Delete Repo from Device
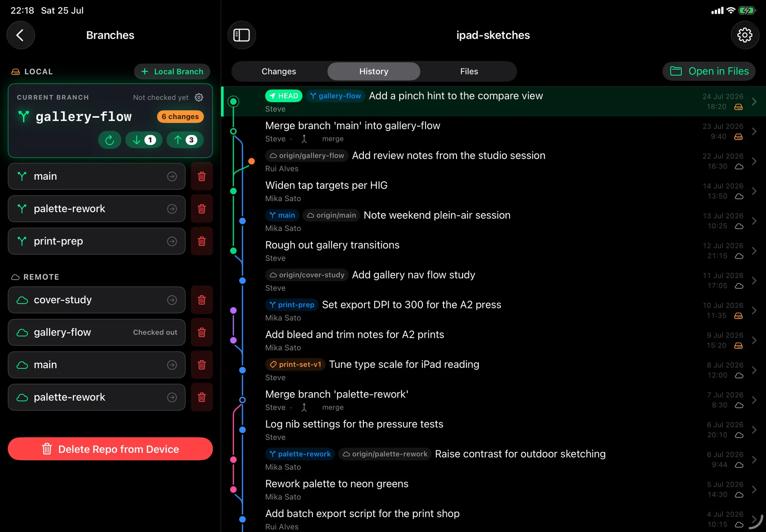Viewport: 766px width, 532px height. click(110, 449)
